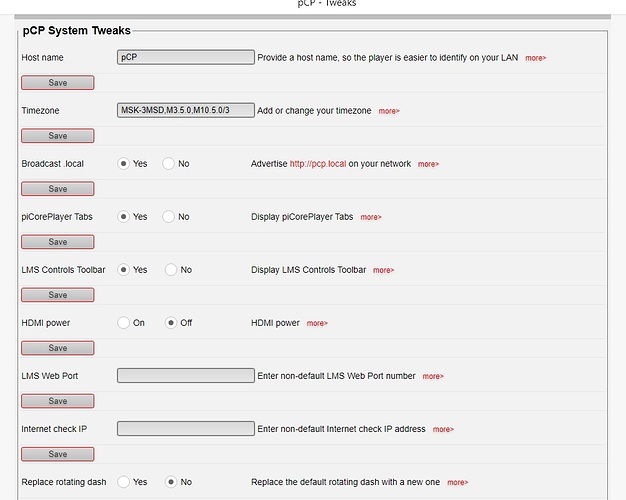Viewport: 626px width, 500px height.
Task: Select No for Replace rotating dash
Action: (171, 482)
